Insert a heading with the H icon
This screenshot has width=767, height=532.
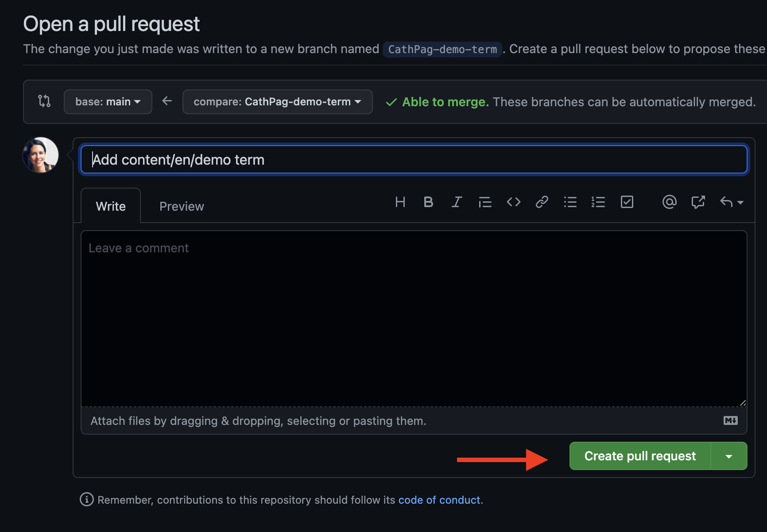click(400, 202)
